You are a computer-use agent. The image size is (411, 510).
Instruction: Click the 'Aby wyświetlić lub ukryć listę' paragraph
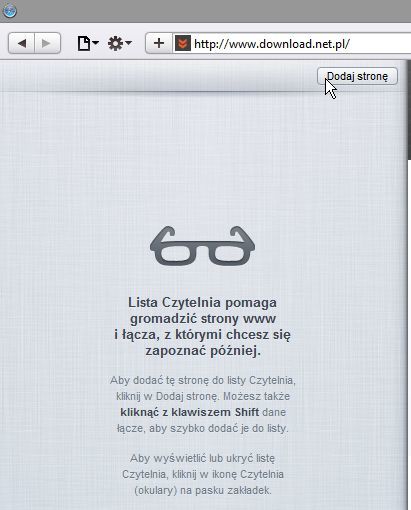203,474
